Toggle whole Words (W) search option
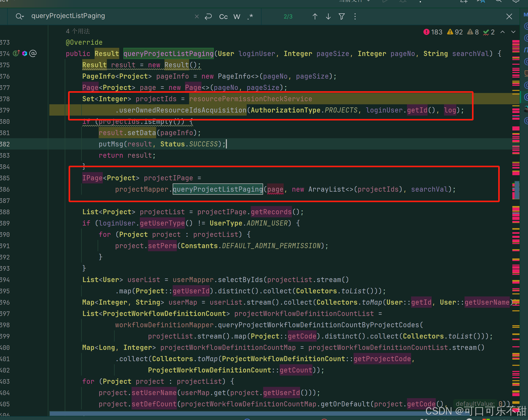Screen dimensions: 528x420 [237, 17]
